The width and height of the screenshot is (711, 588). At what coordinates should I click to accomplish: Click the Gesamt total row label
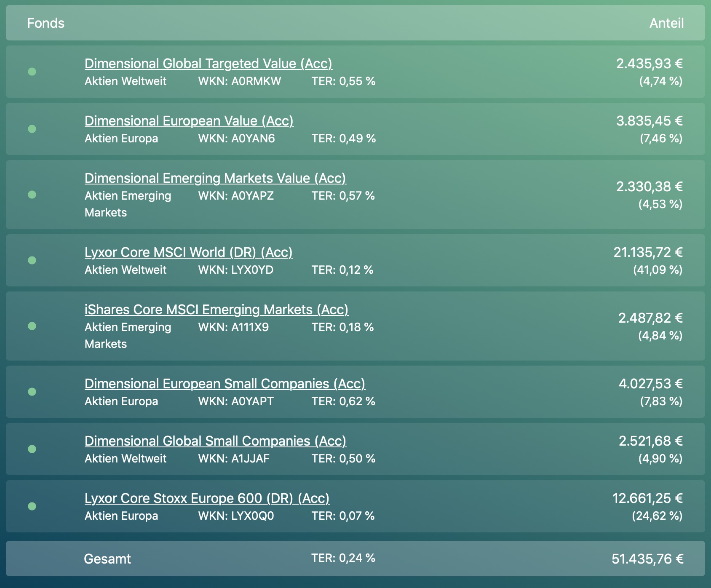pyautogui.click(x=107, y=559)
